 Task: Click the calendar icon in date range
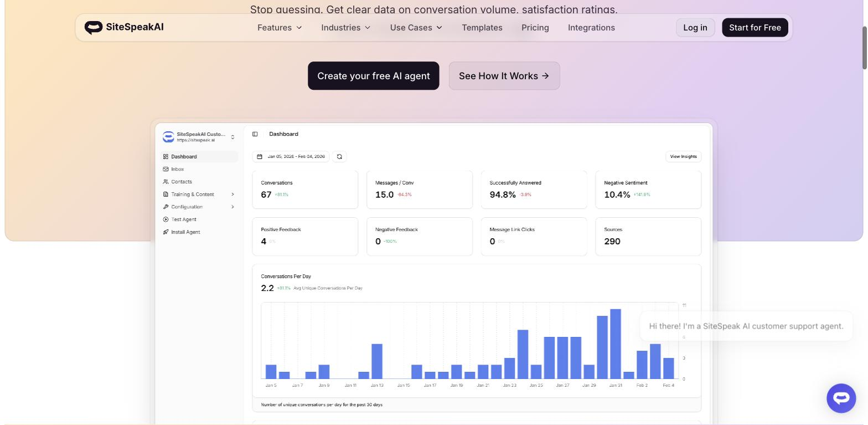(x=260, y=157)
